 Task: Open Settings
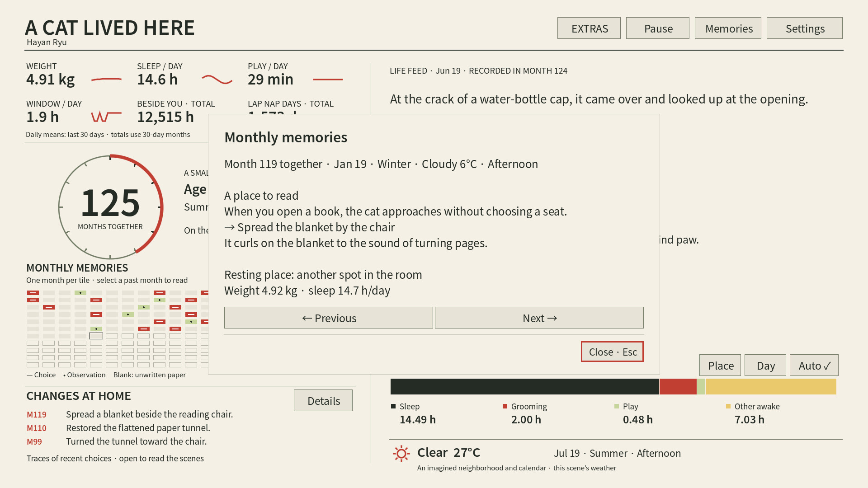click(x=805, y=28)
